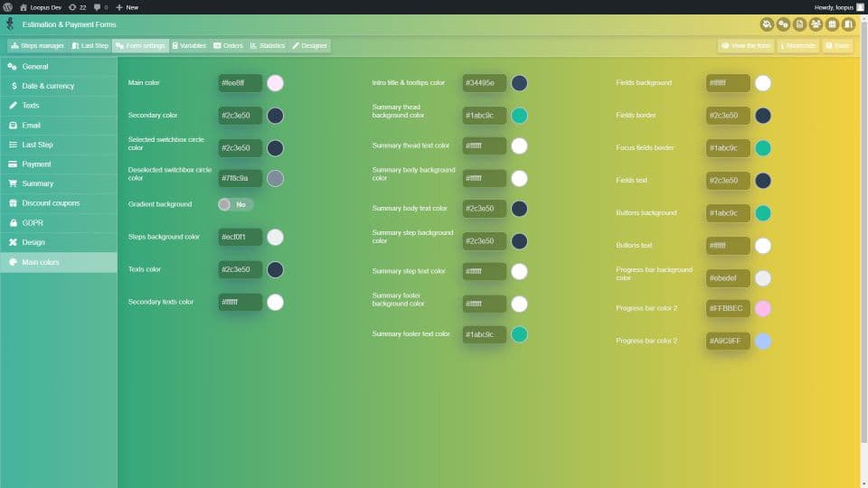Click Summary step background color swatch
Image resolution: width=868 pixels, height=488 pixels.
click(519, 241)
